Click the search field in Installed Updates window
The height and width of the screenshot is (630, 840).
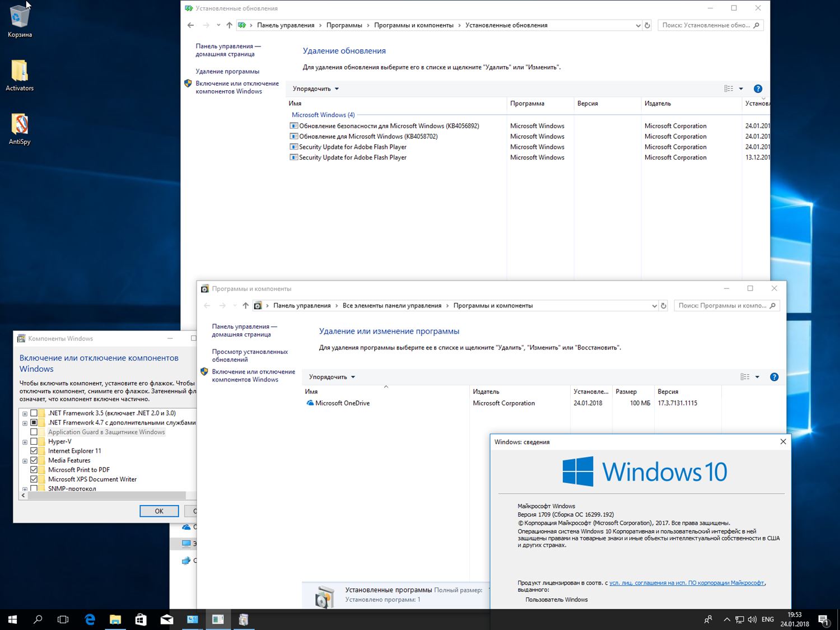click(x=706, y=25)
